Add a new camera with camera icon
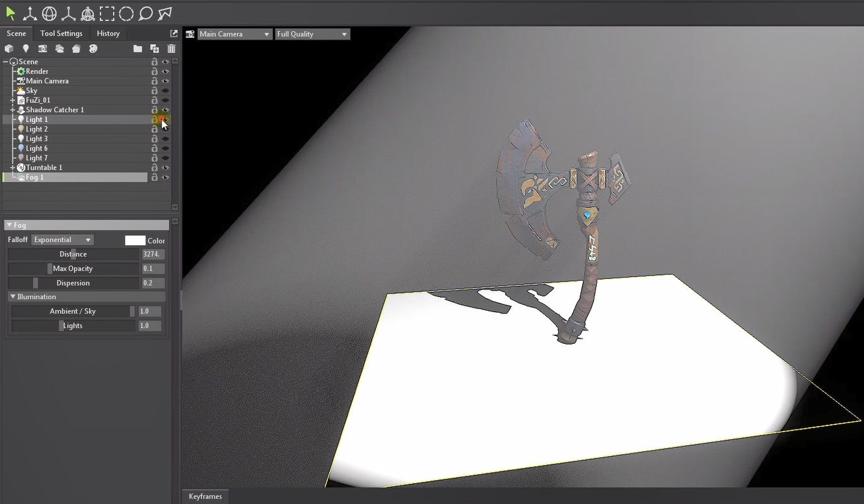The height and width of the screenshot is (504, 864). 43,49
